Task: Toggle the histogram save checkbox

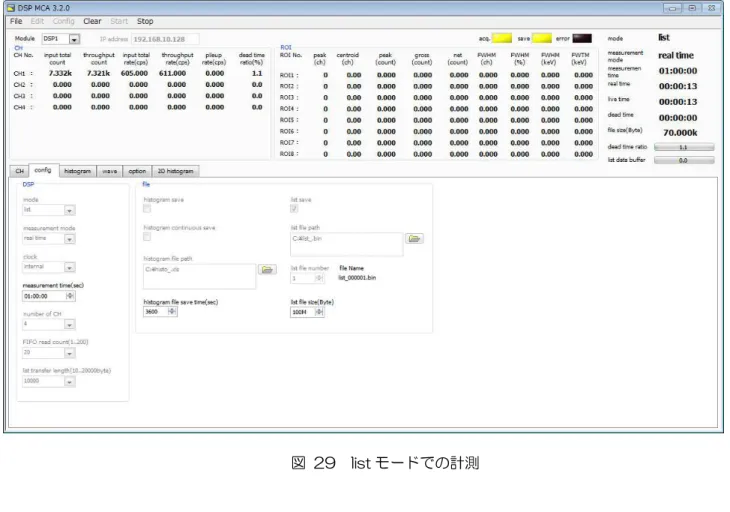Action: [147, 209]
